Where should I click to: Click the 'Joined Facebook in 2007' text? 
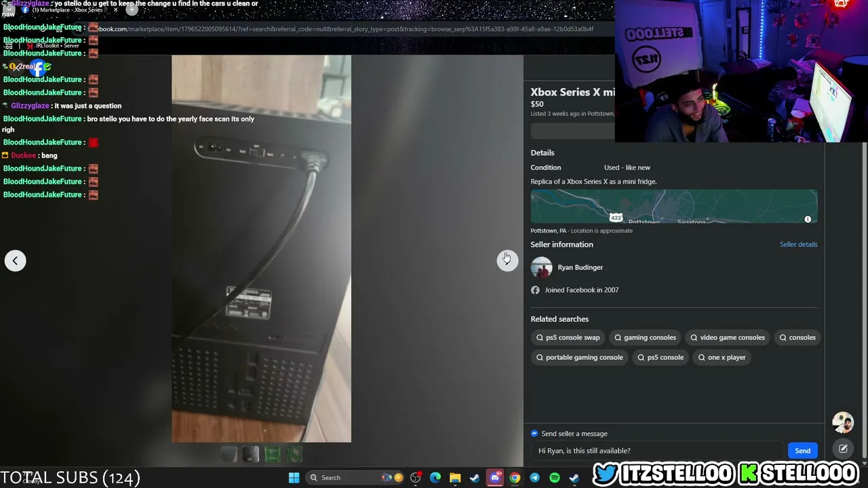pyautogui.click(x=582, y=290)
